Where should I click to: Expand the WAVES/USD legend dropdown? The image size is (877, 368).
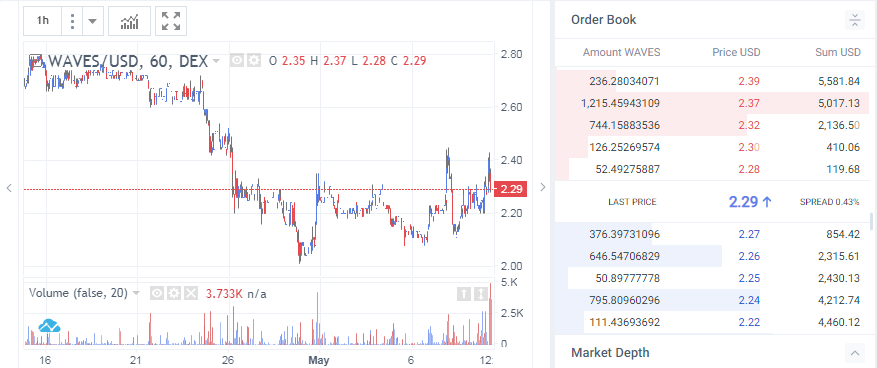click(x=216, y=60)
